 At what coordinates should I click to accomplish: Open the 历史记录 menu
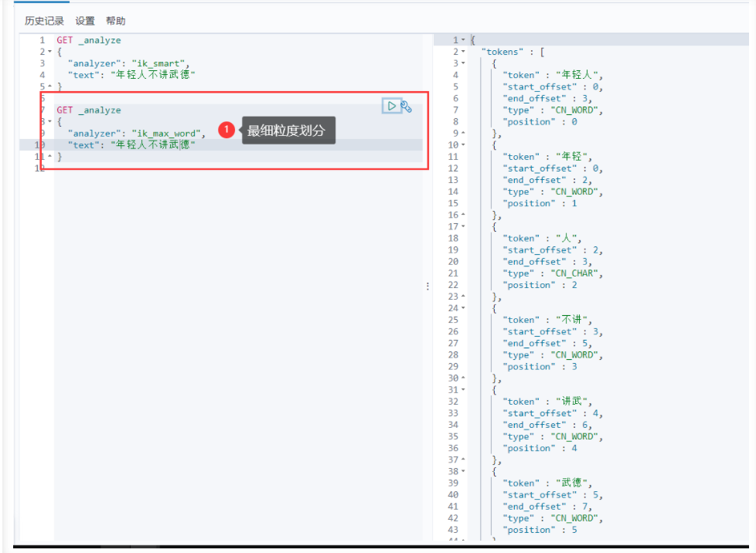click(44, 21)
